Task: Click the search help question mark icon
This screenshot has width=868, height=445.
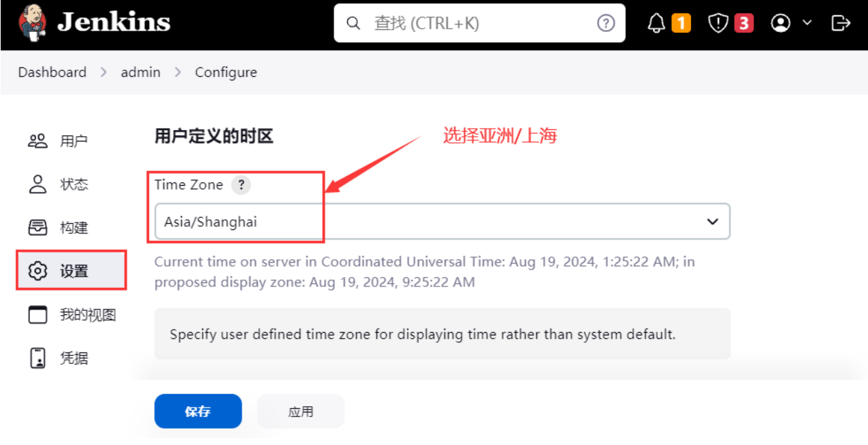Action: point(606,23)
